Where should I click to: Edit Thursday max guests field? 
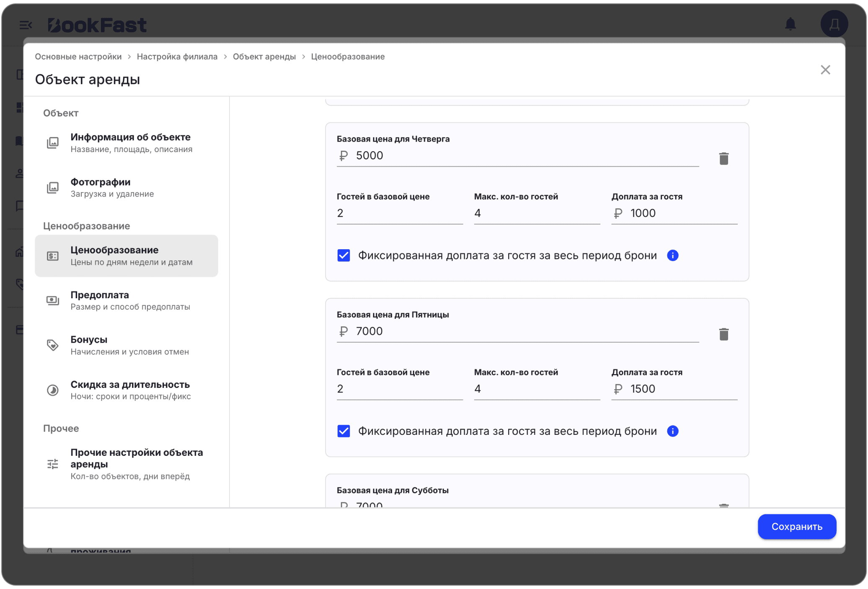(537, 214)
